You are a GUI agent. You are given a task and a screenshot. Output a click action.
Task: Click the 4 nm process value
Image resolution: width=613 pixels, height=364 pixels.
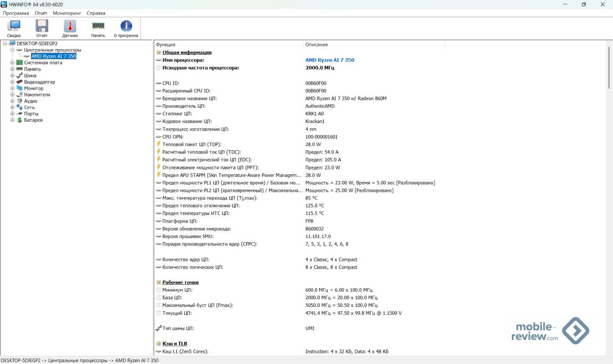pyautogui.click(x=311, y=129)
